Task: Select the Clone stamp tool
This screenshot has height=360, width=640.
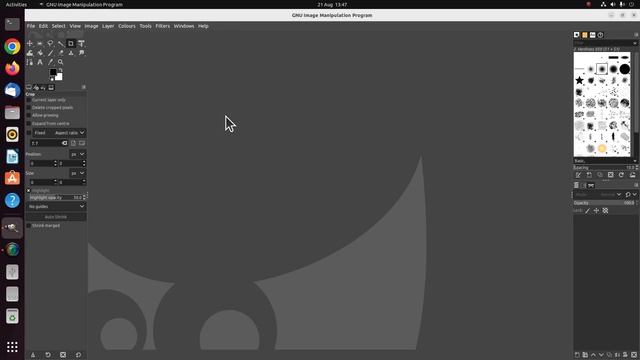Action: click(71, 53)
